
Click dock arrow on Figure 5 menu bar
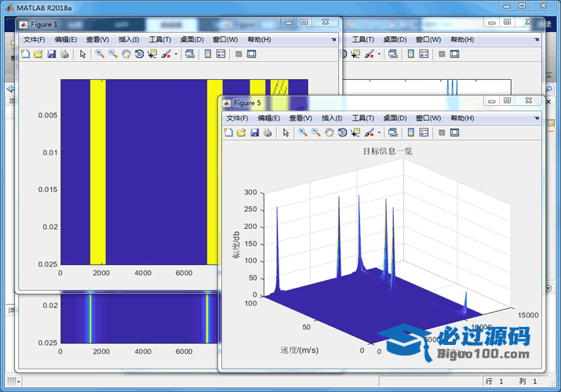pos(537,118)
